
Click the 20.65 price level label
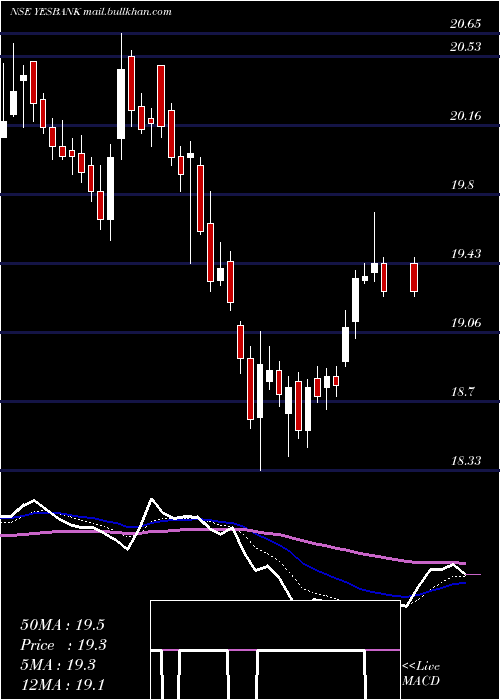(466, 24)
